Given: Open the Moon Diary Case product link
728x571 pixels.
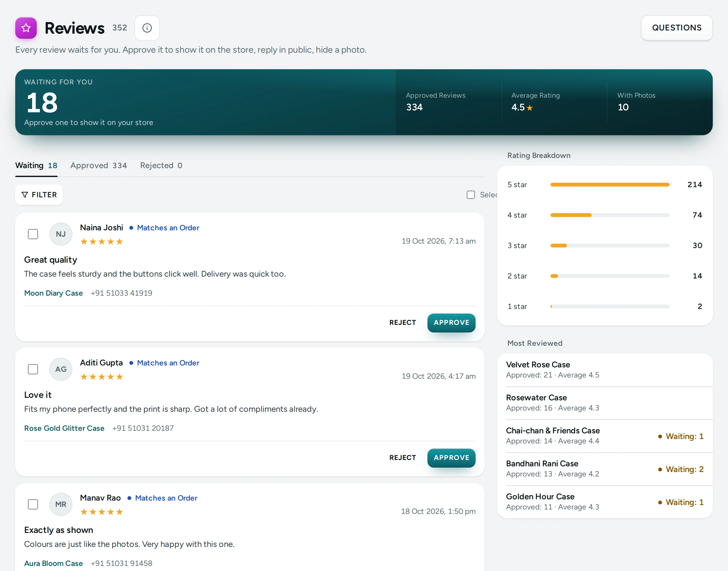Looking at the screenshot, I should tap(54, 293).
